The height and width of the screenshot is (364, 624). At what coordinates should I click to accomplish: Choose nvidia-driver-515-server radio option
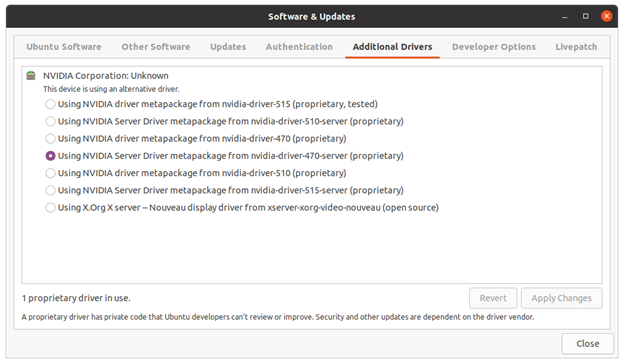click(x=50, y=191)
